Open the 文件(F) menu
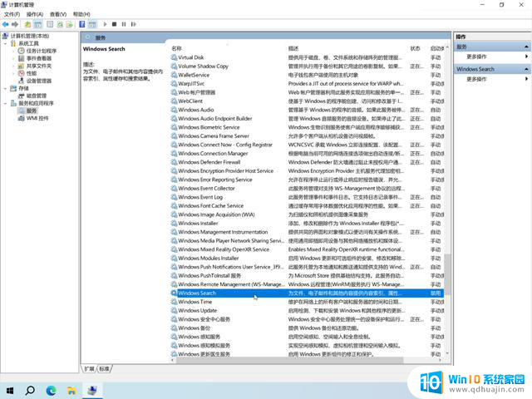Image resolution: width=532 pixels, height=399 pixels. 12,14
